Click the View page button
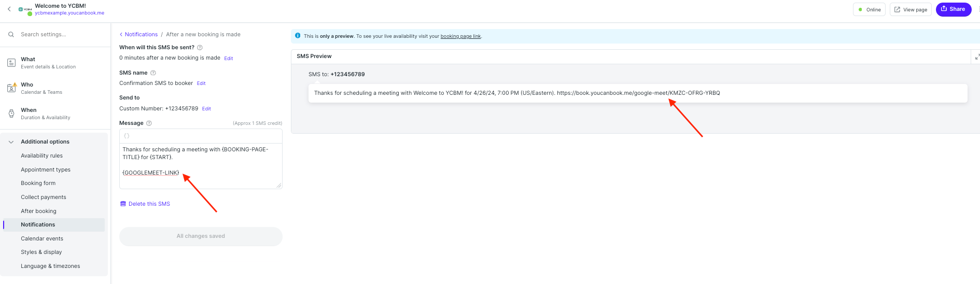 point(911,9)
